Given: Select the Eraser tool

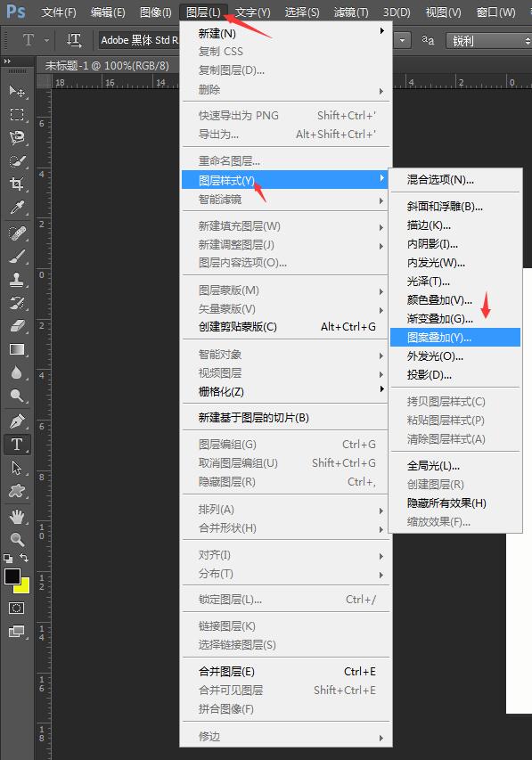Looking at the screenshot, I should 18,326.
